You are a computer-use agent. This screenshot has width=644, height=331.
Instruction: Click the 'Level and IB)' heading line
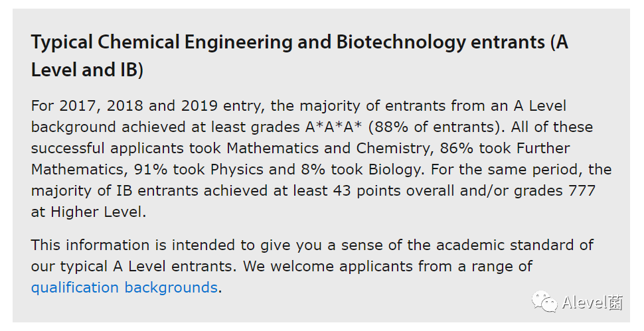tap(87, 70)
